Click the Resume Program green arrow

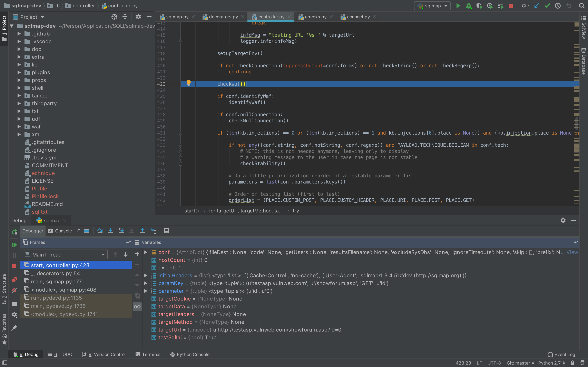pos(14,245)
